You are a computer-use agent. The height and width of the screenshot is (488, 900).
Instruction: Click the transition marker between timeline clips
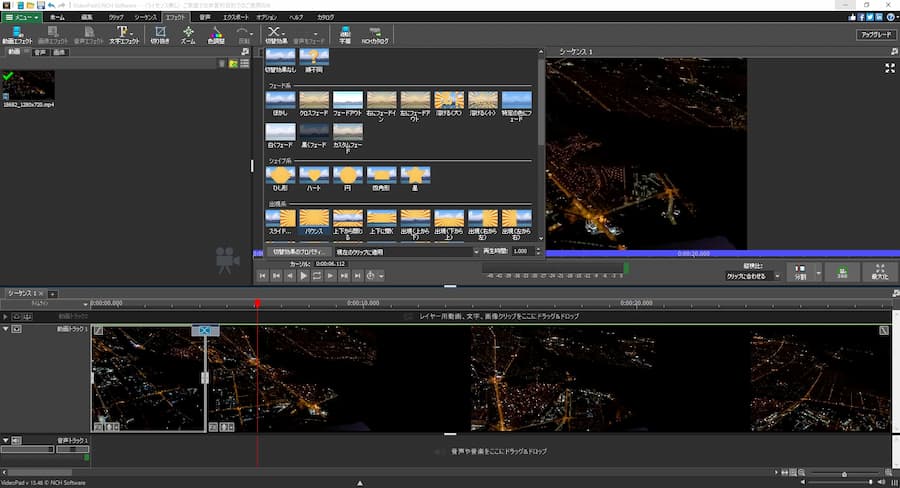pyautogui.click(x=205, y=330)
